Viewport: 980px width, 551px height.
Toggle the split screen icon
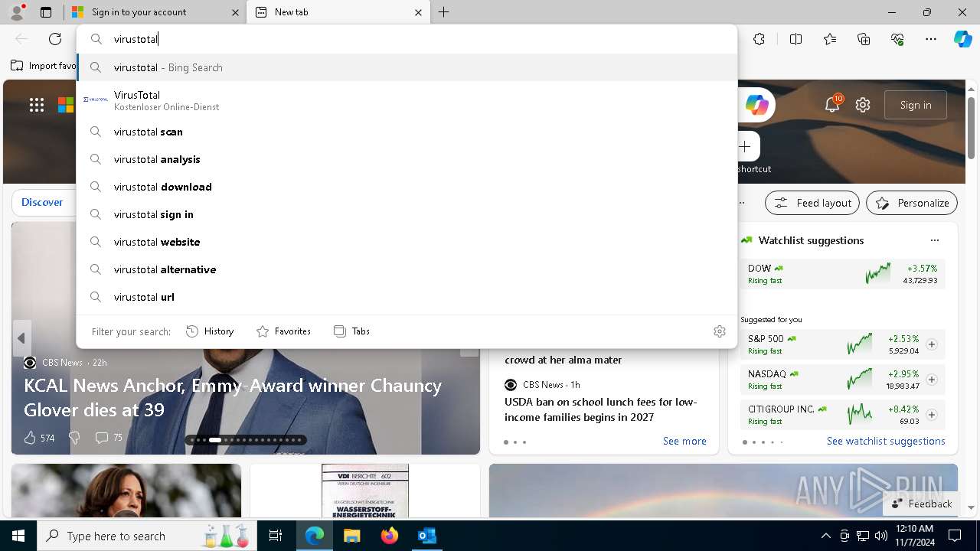click(x=795, y=39)
